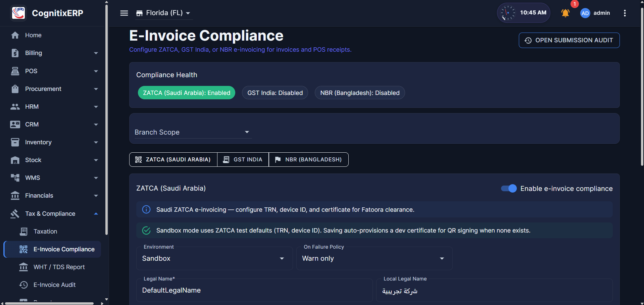
Task: Open the hamburger menu icon
Action: pyautogui.click(x=124, y=13)
